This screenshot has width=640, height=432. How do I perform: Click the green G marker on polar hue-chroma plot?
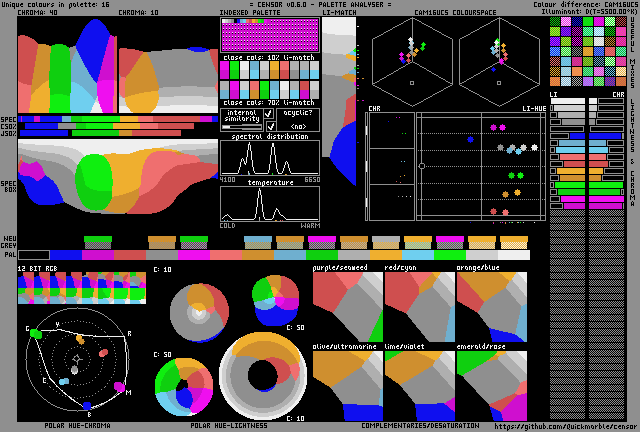36,334
